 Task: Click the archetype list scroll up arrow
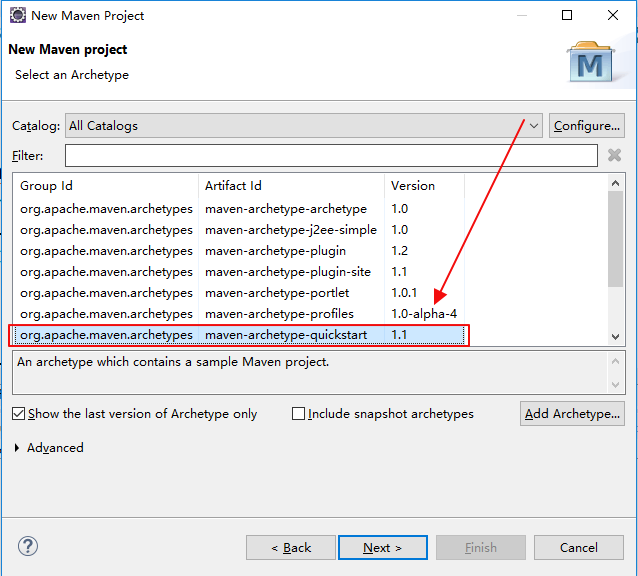(x=615, y=183)
